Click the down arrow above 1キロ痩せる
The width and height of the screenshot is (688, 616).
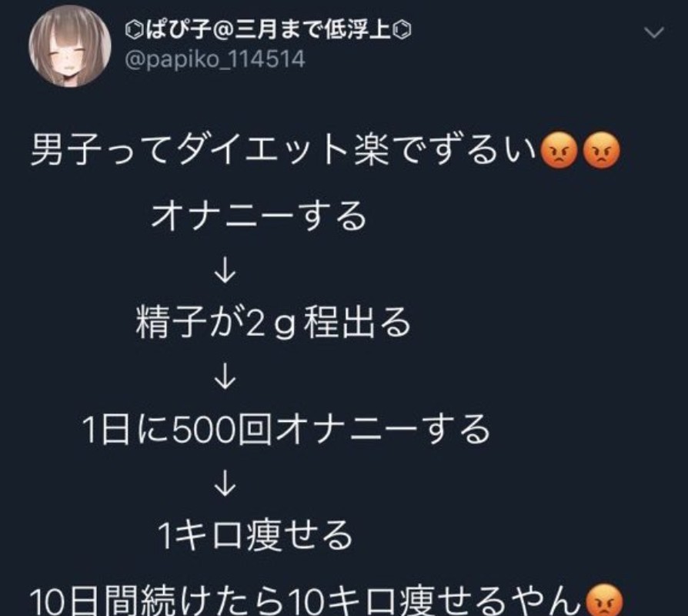pos(225,485)
